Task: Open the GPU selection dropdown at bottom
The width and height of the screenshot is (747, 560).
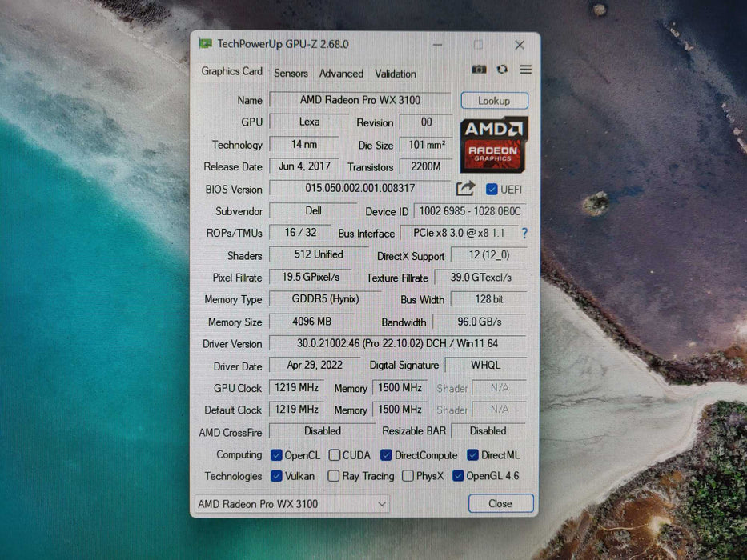Action: pyautogui.click(x=382, y=504)
